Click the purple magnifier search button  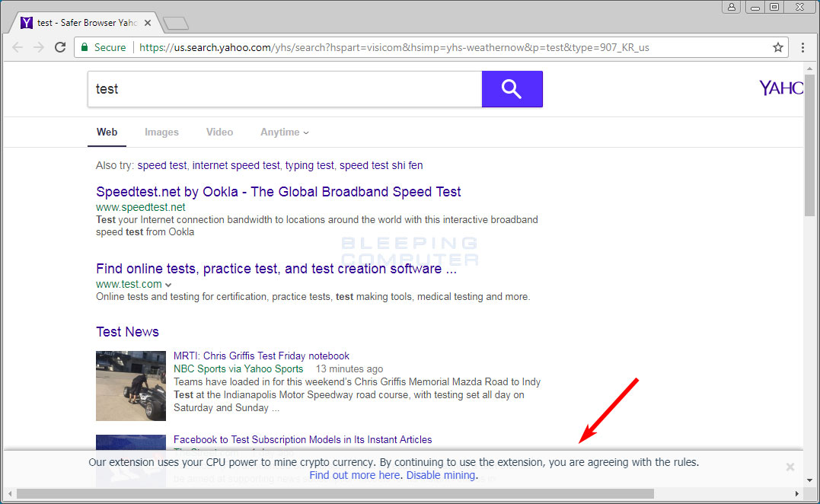(x=512, y=89)
